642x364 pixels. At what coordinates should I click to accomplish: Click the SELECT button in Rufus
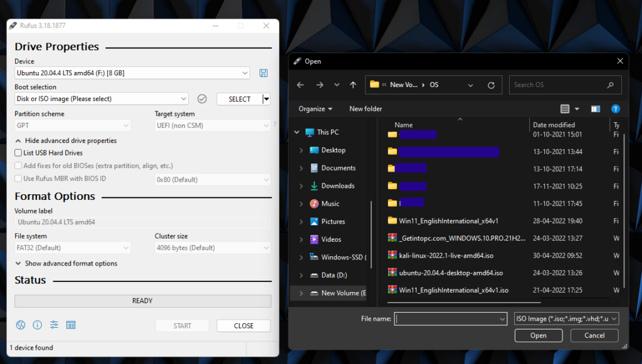(x=239, y=99)
